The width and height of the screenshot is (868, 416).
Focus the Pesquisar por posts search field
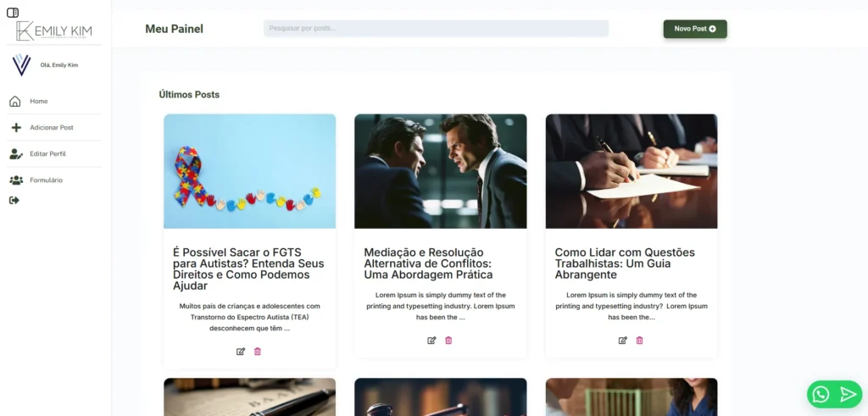[437, 28]
